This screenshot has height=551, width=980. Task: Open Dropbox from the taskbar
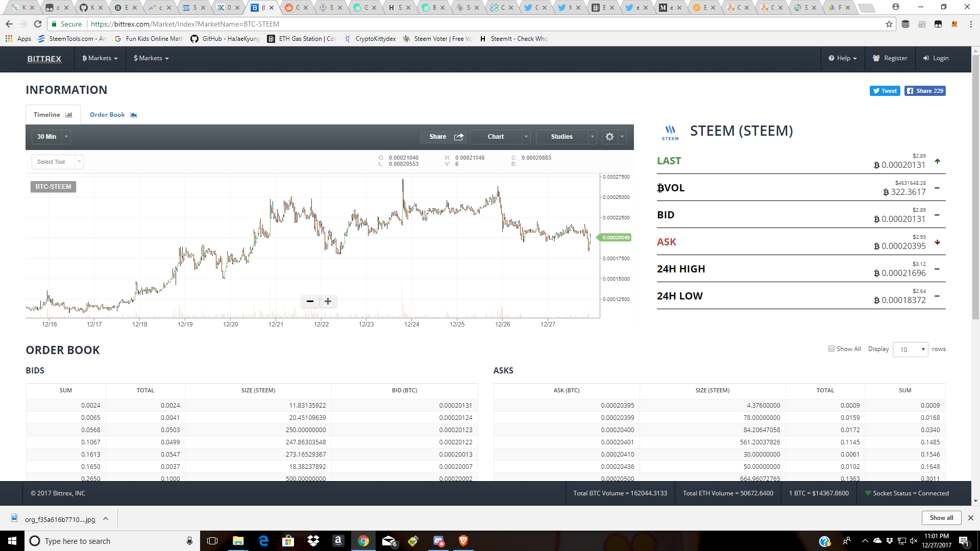click(313, 541)
